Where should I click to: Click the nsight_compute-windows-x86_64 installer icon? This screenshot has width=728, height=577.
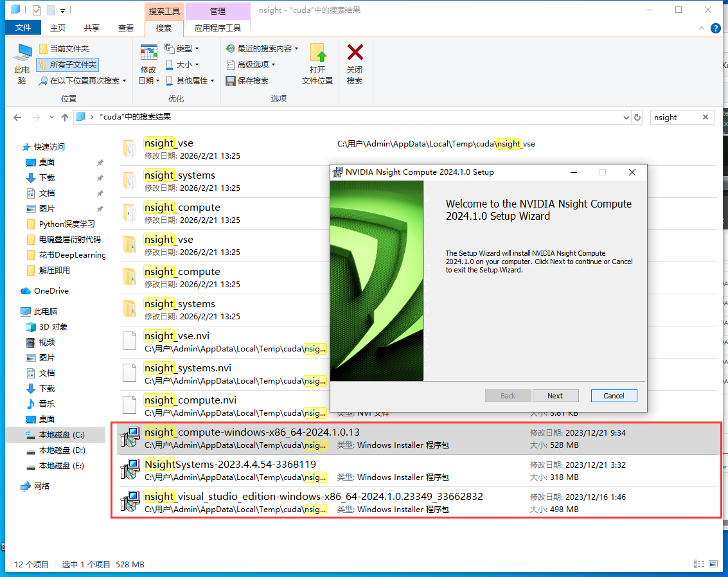tap(130, 438)
